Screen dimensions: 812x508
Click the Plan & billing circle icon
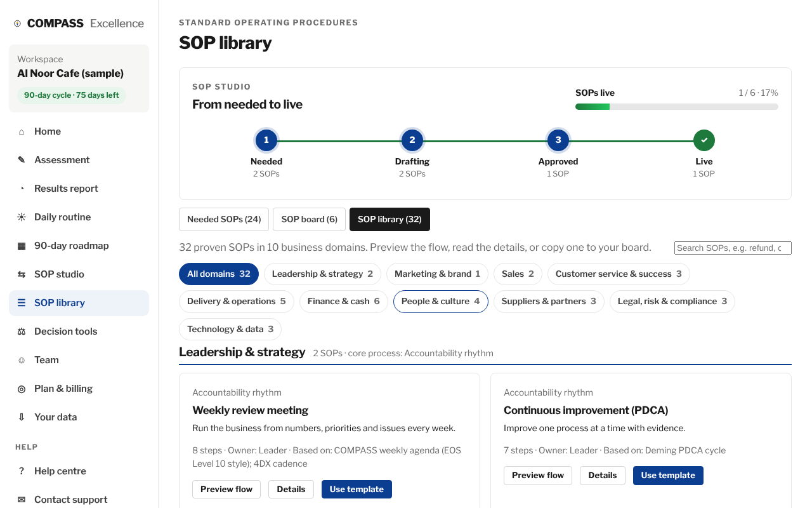(x=22, y=389)
